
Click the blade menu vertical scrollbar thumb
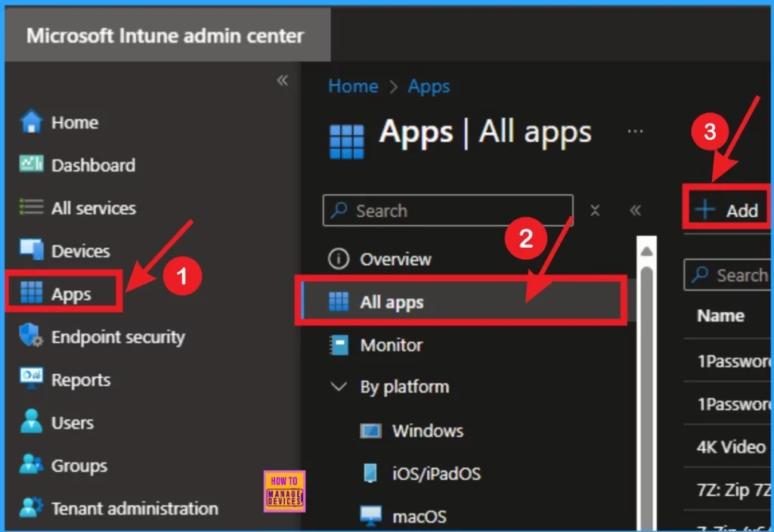[x=647, y=397]
